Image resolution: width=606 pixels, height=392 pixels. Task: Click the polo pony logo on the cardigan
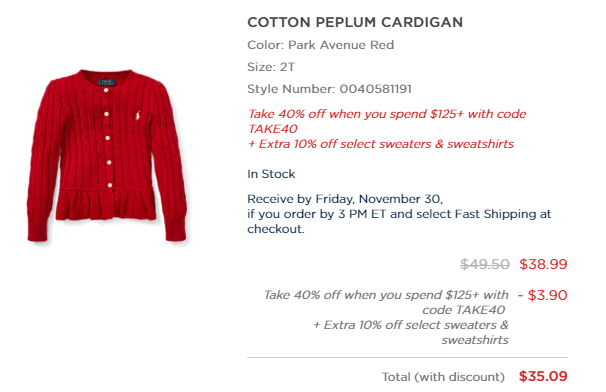[x=138, y=115]
